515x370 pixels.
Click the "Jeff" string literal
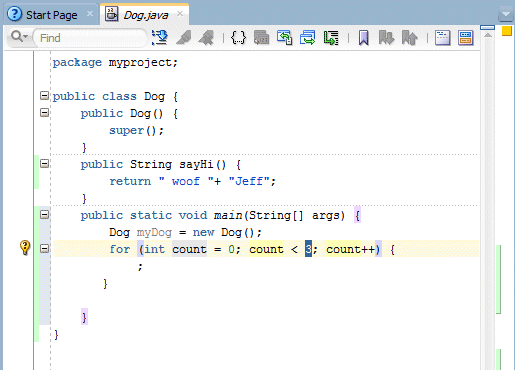tap(249, 181)
